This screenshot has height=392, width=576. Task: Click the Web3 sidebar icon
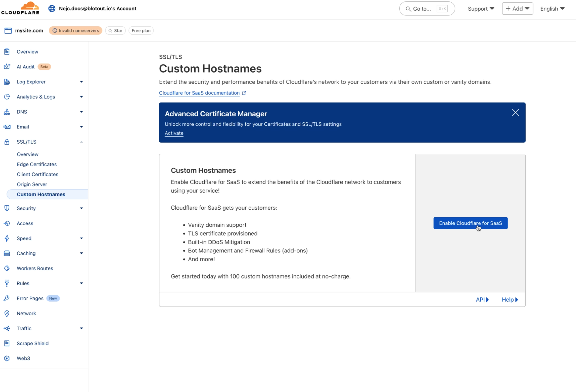tap(7, 358)
